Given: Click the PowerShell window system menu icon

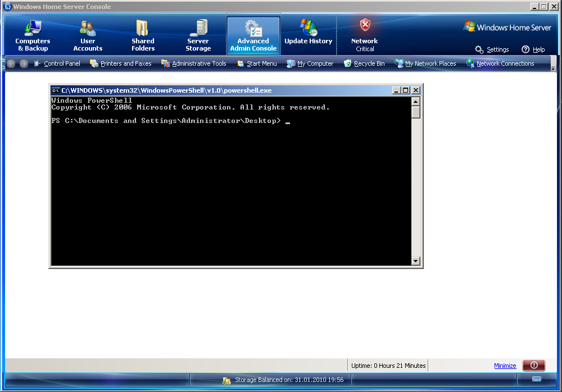Looking at the screenshot, I should (x=56, y=90).
